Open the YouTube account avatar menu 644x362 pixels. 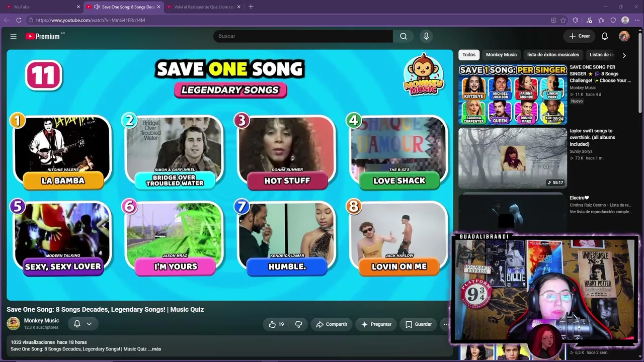click(x=624, y=36)
